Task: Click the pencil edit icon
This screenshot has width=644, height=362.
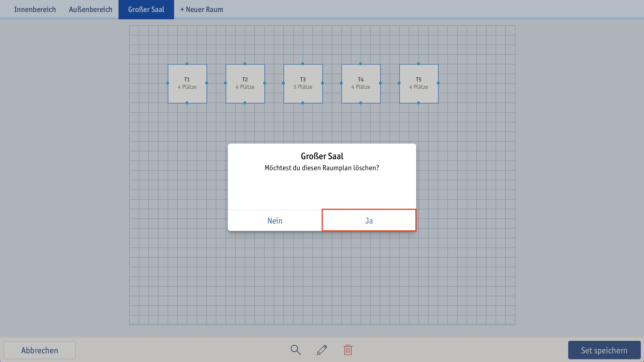Action: pos(322,350)
